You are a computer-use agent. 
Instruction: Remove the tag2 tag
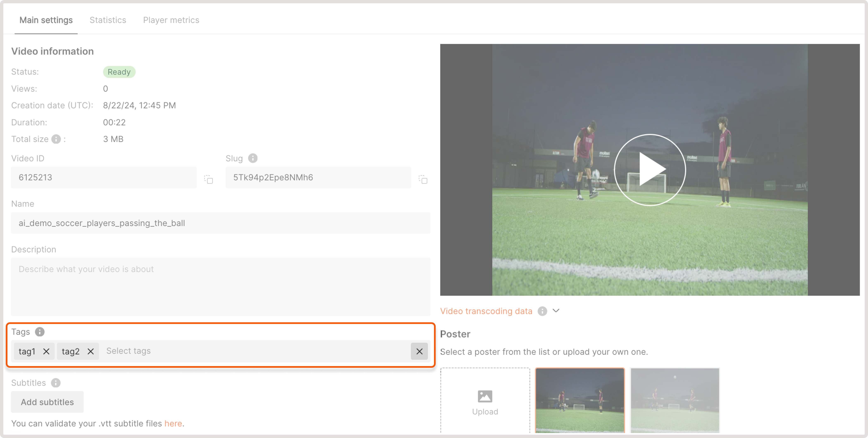pos(91,351)
